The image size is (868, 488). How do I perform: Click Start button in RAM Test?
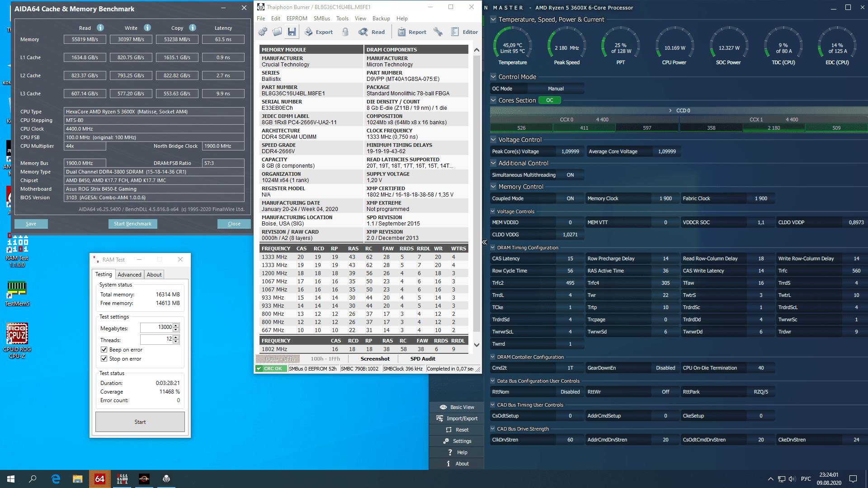140,422
